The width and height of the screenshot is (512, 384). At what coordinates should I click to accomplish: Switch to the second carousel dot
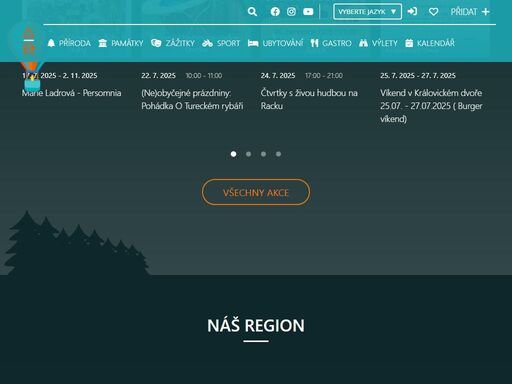[248, 154]
